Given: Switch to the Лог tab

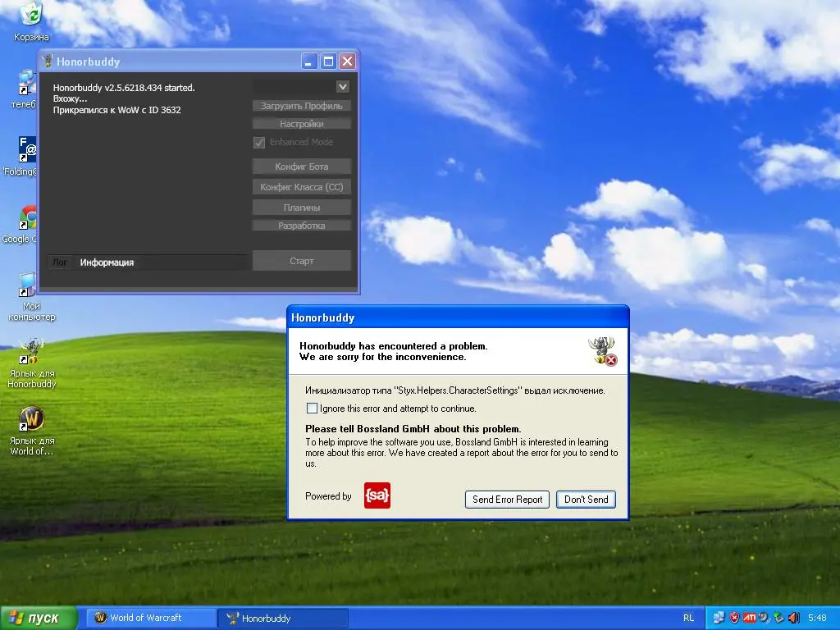Looking at the screenshot, I should point(60,262).
